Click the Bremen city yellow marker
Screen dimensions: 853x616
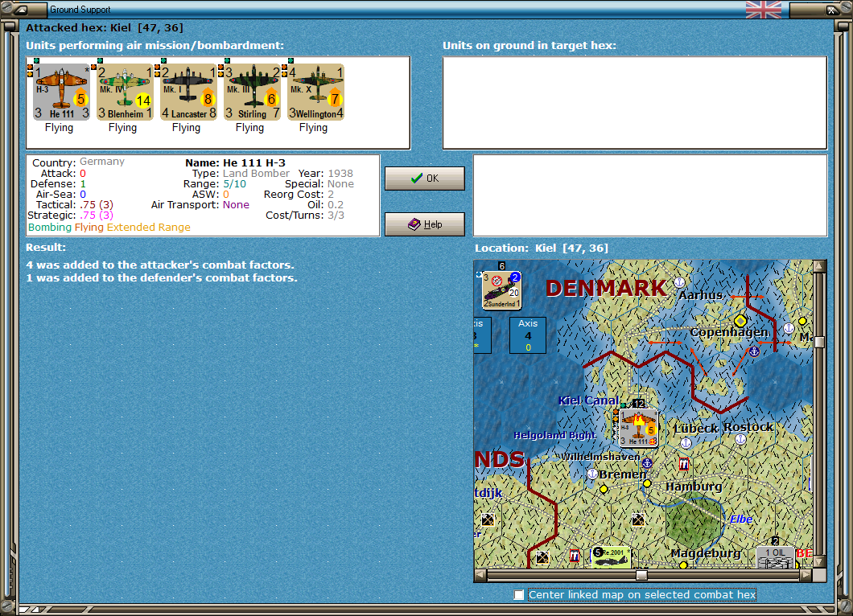point(604,489)
